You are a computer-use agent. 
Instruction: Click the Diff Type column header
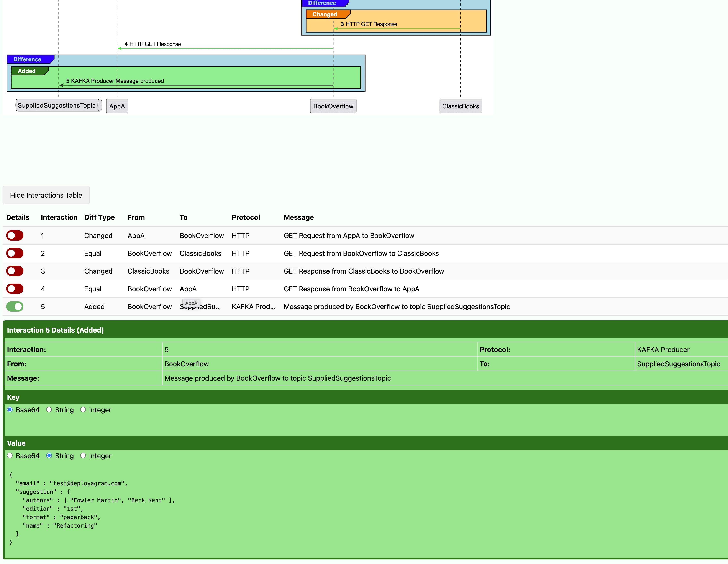(99, 217)
